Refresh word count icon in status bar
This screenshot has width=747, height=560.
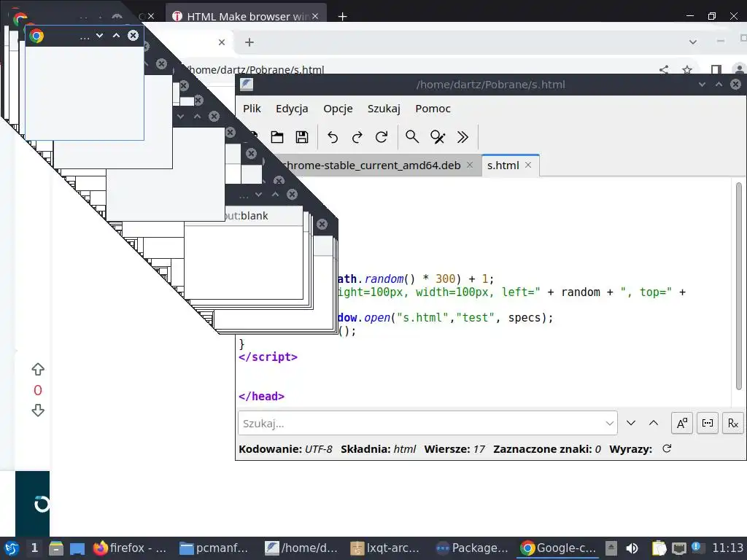(x=667, y=448)
